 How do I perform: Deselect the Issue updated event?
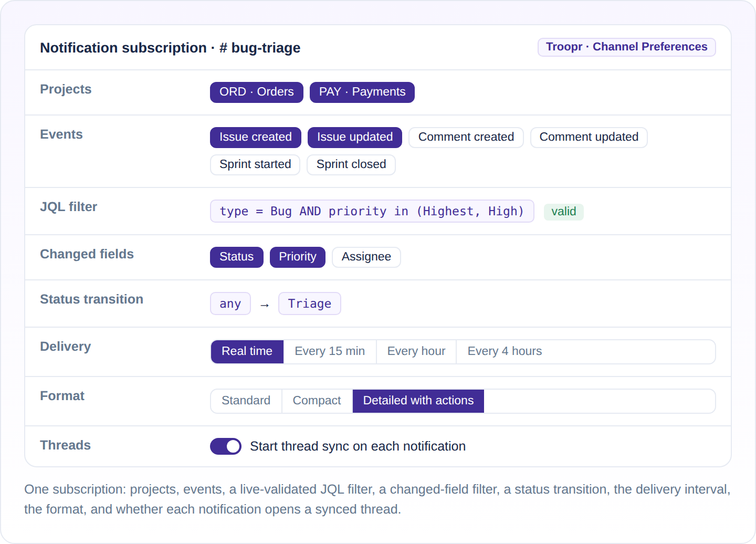pos(354,138)
